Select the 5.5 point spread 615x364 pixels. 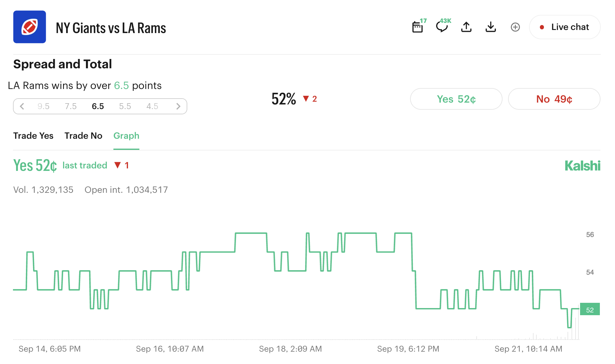125,106
